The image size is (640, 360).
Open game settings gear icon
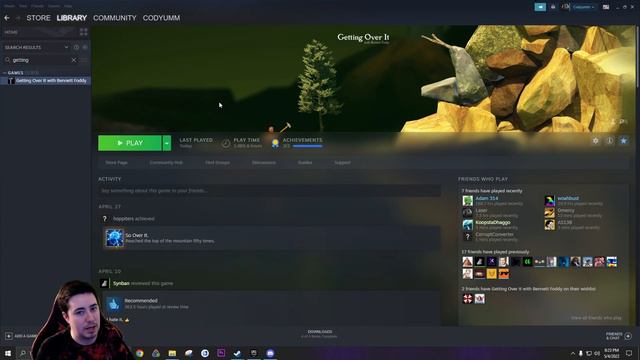tap(596, 140)
